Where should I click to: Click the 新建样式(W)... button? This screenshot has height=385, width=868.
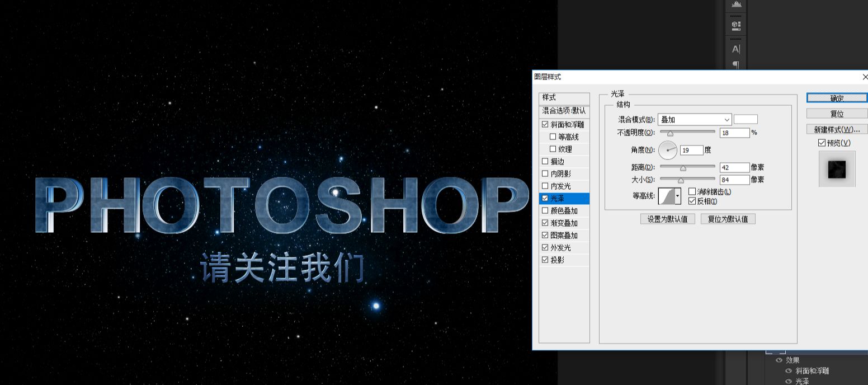837,129
